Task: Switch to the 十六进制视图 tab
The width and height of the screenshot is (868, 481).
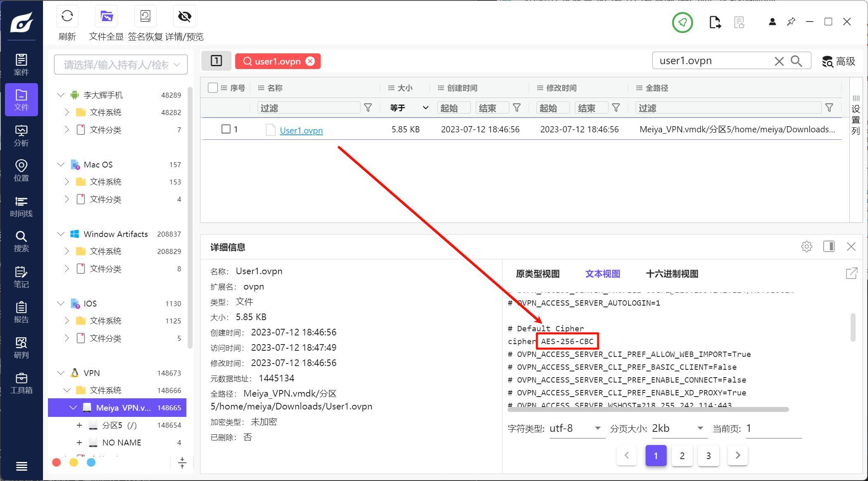Action: (672, 274)
